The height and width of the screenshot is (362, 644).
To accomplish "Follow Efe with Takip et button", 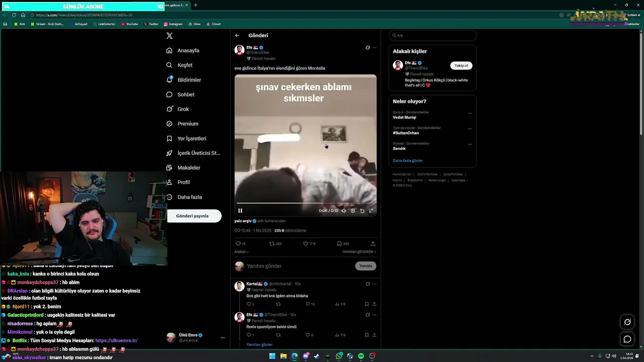I will click(x=461, y=66).
